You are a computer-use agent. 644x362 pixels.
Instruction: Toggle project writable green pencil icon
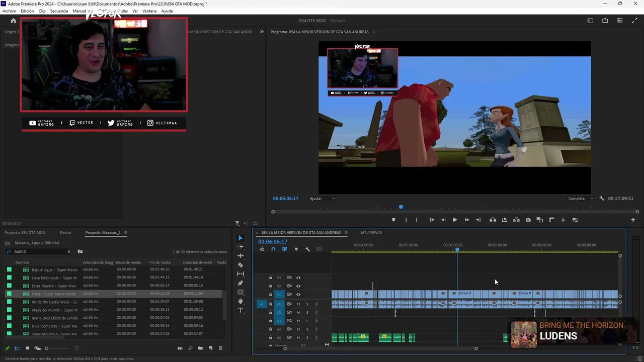click(7, 348)
